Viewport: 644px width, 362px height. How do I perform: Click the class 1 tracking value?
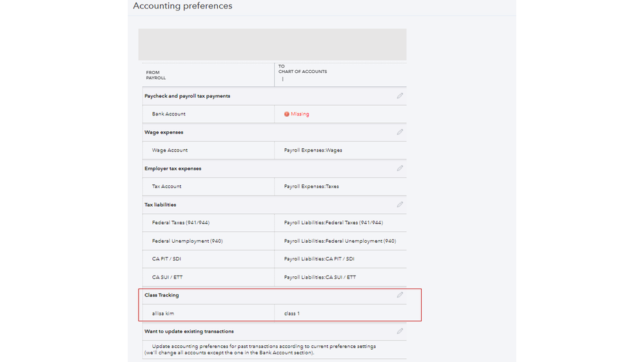291,314
